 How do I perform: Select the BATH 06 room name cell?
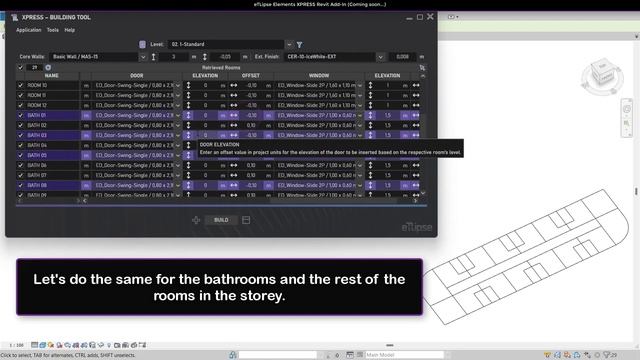tap(52, 165)
